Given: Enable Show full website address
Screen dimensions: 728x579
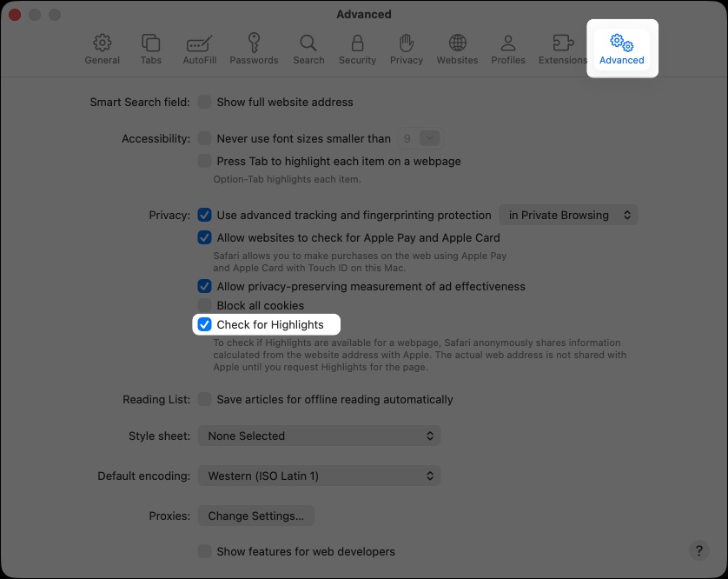Looking at the screenshot, I should coord(204,102).
